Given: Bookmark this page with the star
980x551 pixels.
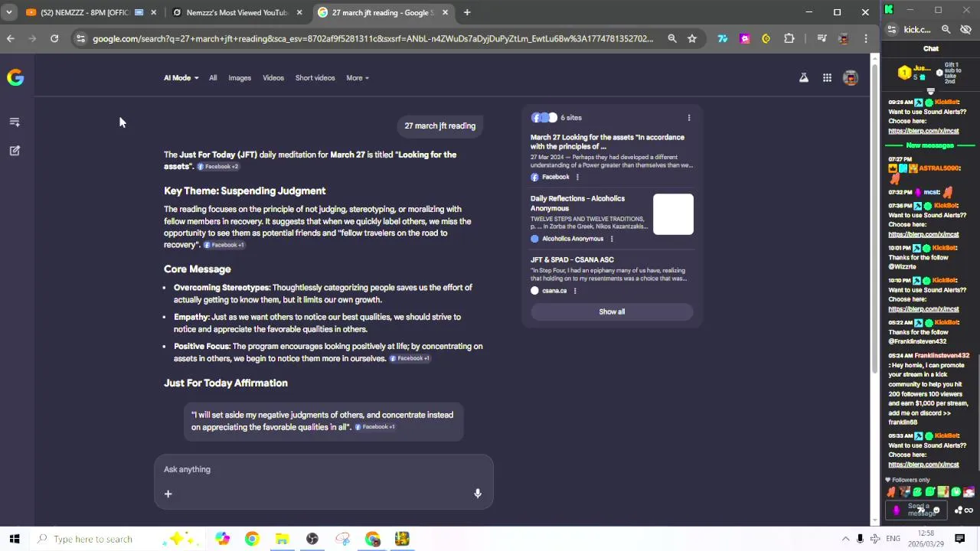Looking at the screenshot, I should click(692, 38).
